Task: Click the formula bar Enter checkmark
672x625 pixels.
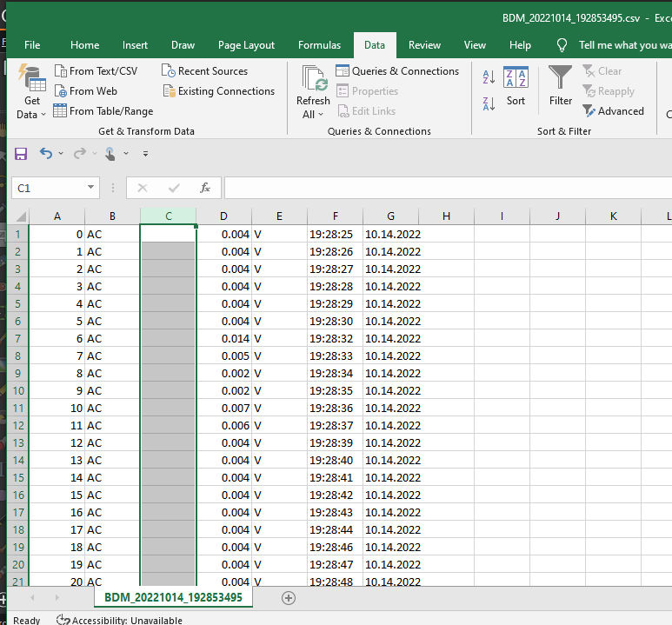Action: [x=174, y=188]
